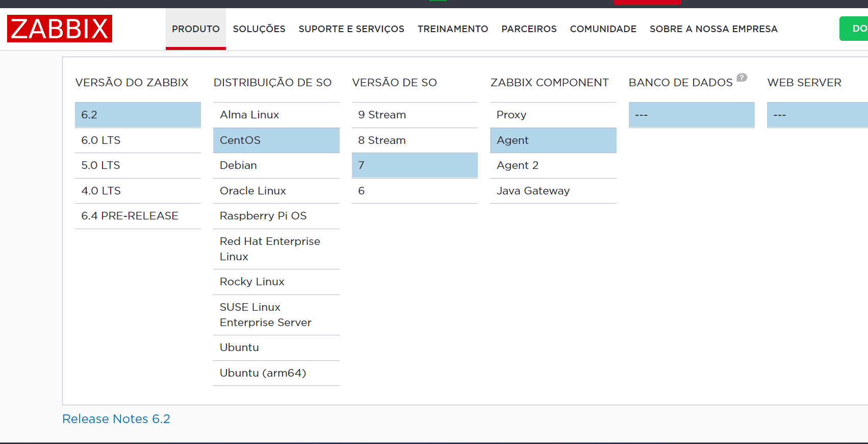This screenshot has width=868, height=444.
Task: Choose Oracle Linux distribution
Action: click(276, 191)
